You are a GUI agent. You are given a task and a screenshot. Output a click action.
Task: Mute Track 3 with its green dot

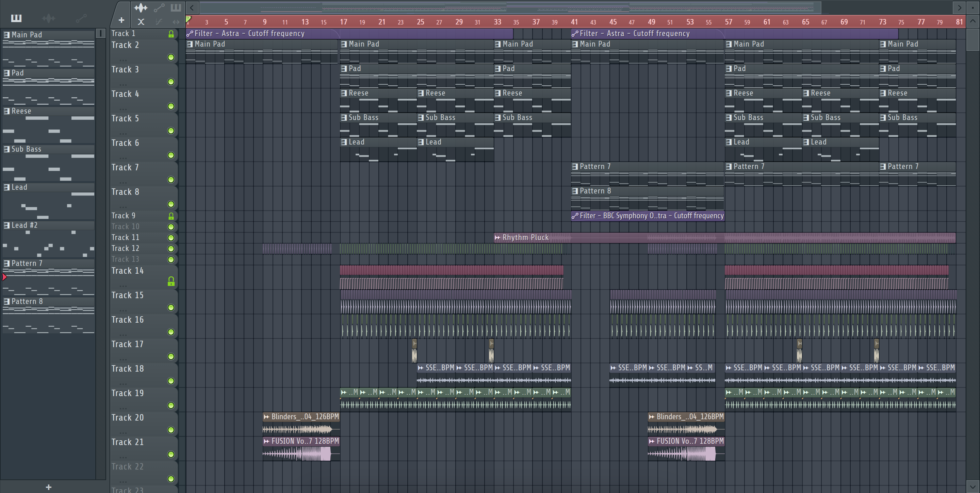[171, 82]
